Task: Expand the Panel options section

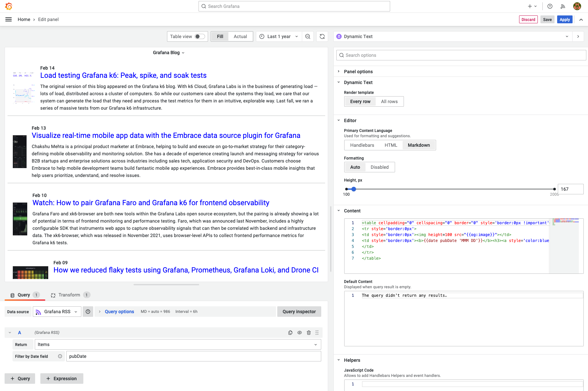Action: (x=358, y=72)
